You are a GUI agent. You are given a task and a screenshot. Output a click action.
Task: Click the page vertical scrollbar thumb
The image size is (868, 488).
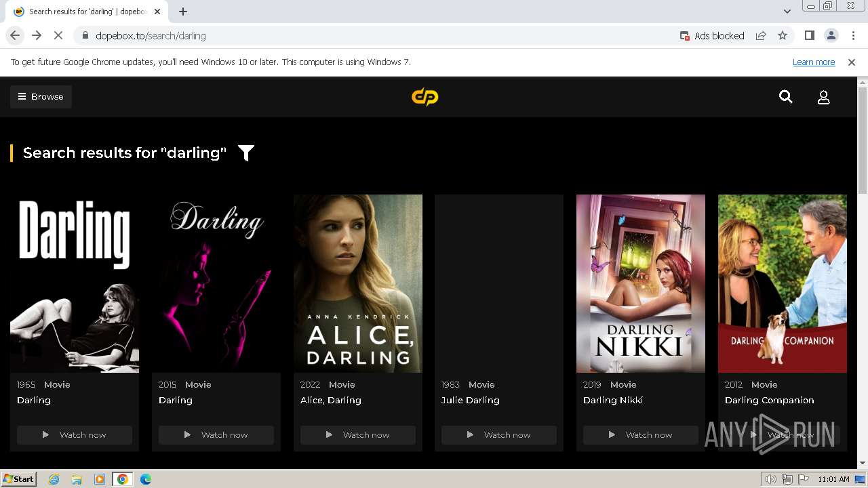[x=863, y=140]
